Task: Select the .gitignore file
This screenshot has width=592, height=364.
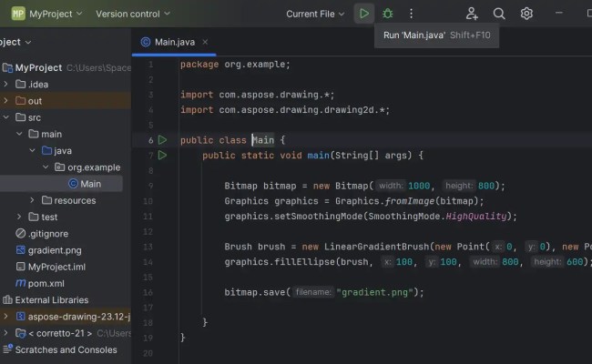Action: click(48, 234)
